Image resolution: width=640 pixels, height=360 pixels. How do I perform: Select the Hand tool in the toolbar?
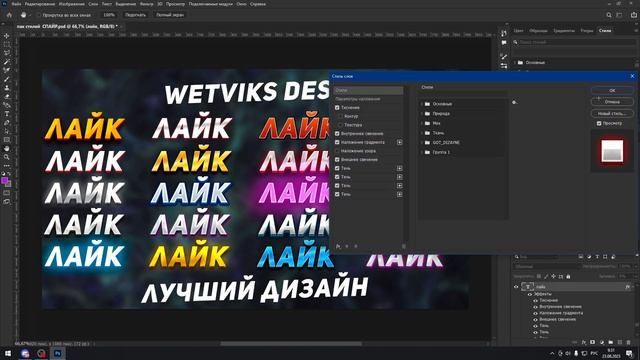pyautogui.click(x=7, y=149)
